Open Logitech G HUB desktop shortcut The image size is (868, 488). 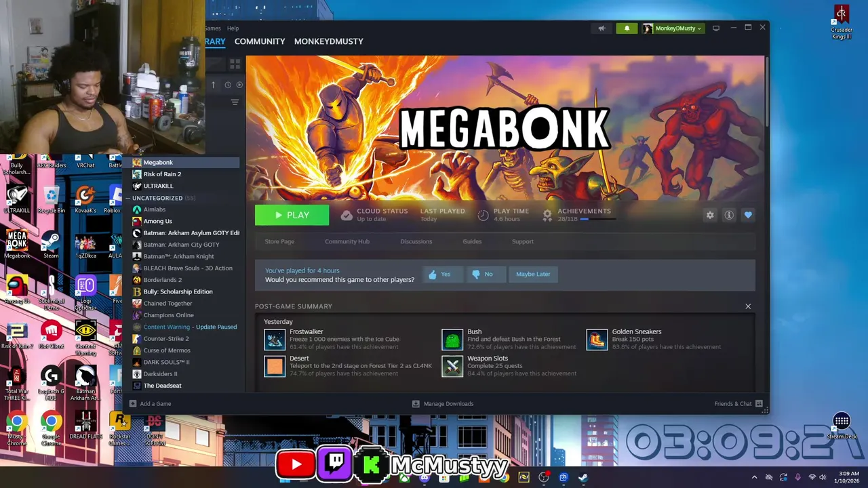tap(51, 383)
